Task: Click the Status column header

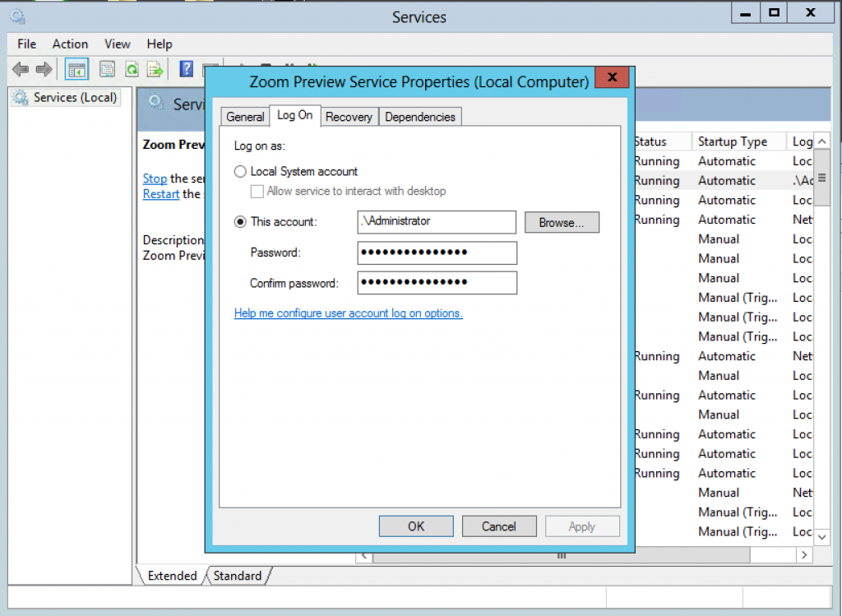Action: point(662,141)
